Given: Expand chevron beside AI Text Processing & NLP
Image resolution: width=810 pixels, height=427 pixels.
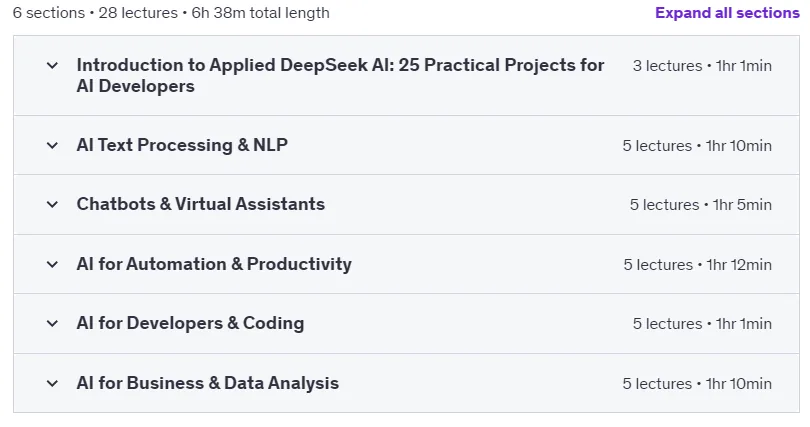Looking at the screenshot, I should [52, 146].
